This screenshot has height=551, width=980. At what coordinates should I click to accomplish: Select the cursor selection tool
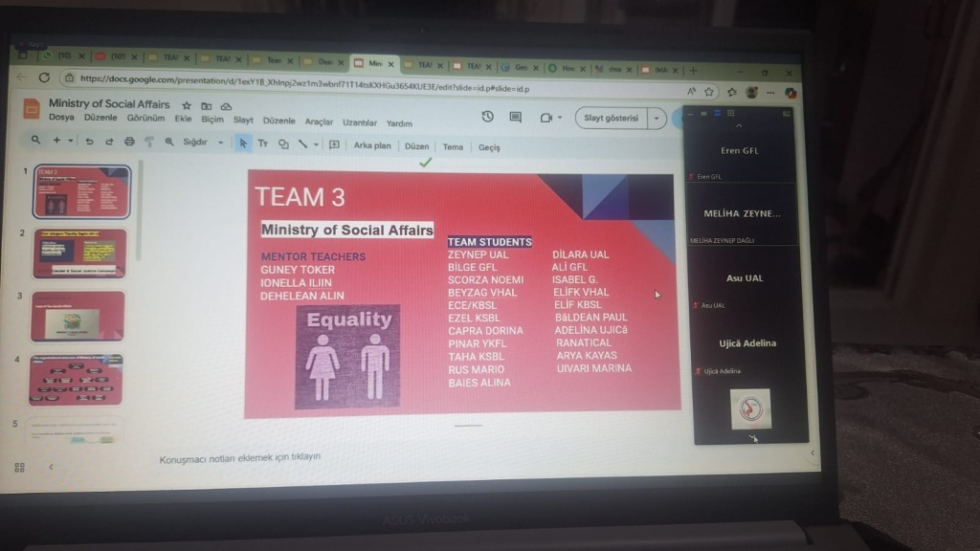242,143
